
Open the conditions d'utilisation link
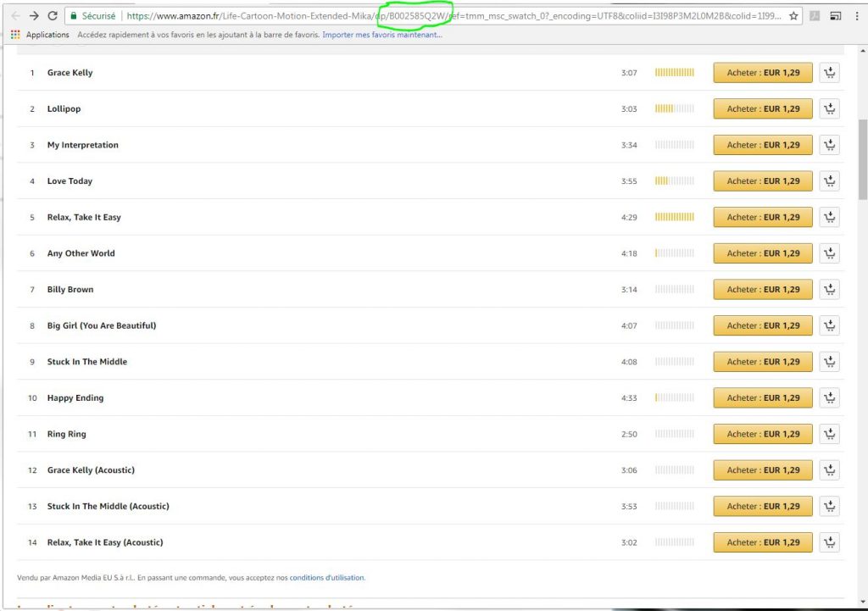click(326, 578)
